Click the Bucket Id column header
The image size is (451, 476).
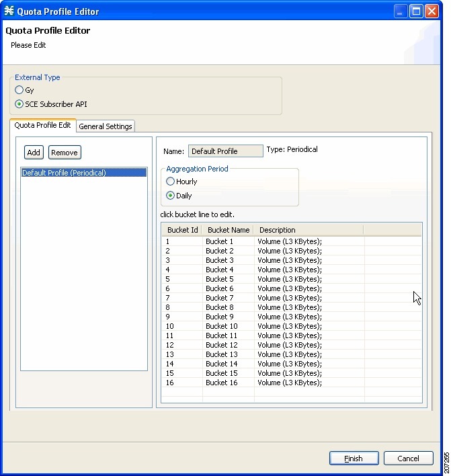(x=182, y=230)
